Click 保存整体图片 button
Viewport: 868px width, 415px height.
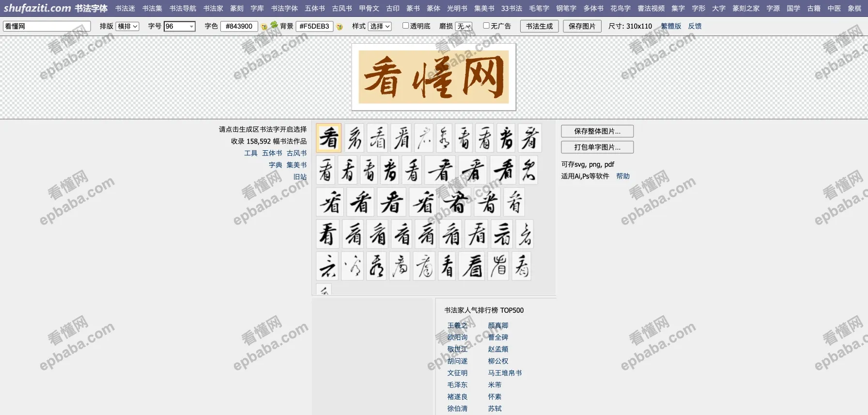[x=597, y=131]
